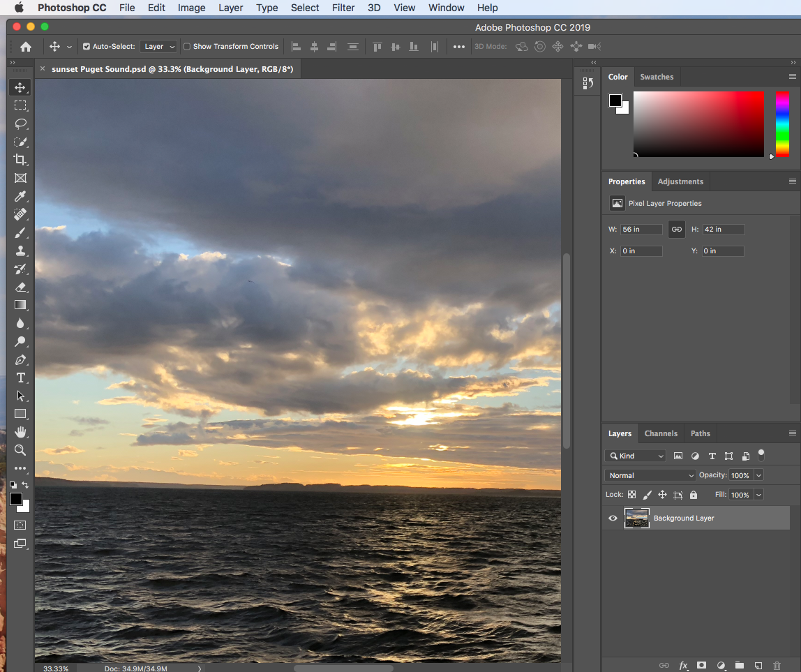The height and width of the screenshot is (672, 801).
Task: Select the Horizontal Type tool
Action: coord(20,378)
